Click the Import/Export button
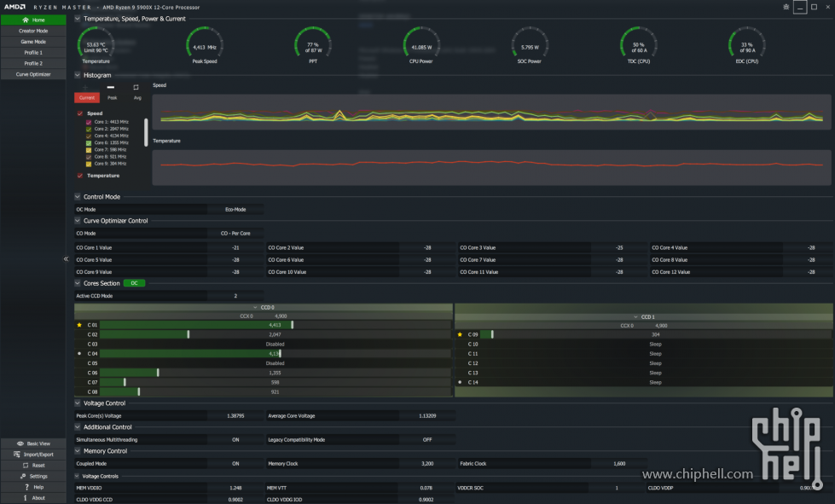Screen dimensions: 835x504 click(x=33, y=455)
